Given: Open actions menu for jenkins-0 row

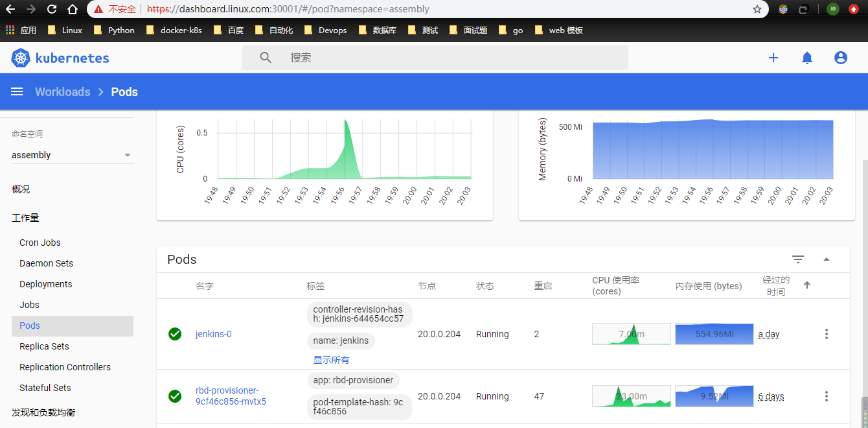Looking at the screenshot, I should click(x=826, y=334).
